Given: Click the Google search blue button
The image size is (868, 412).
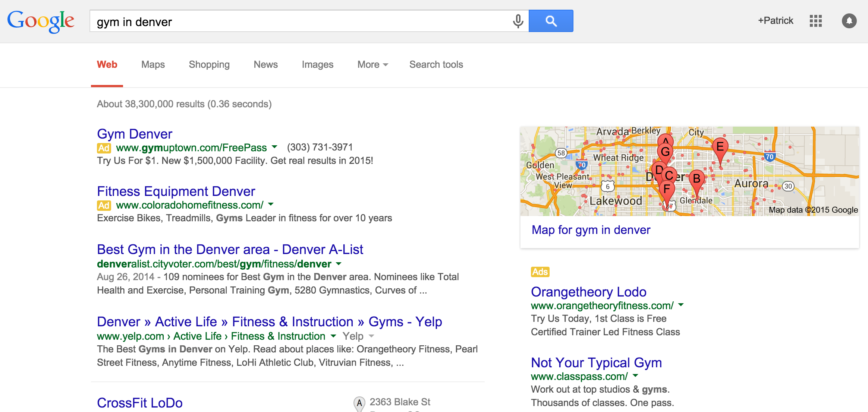Looking at the screenshot, I should coord(551,21).
